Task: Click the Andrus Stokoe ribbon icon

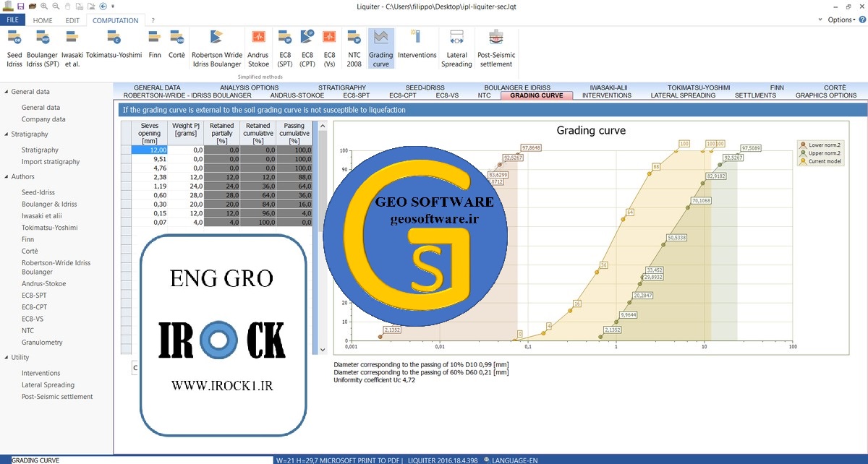Action: 258,38
